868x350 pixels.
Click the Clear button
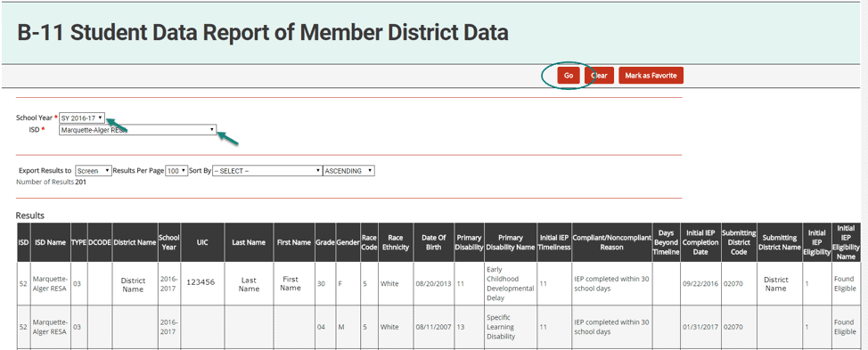coord(599,75)
